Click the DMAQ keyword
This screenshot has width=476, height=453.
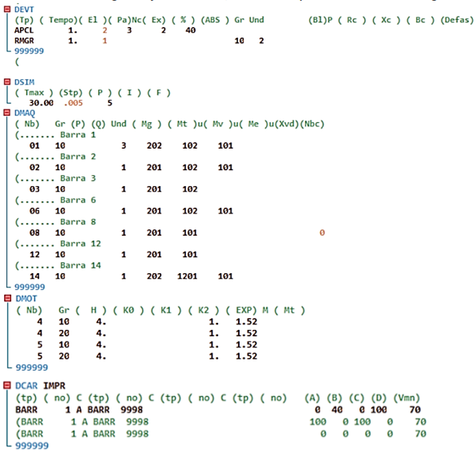tap(25, 113)
